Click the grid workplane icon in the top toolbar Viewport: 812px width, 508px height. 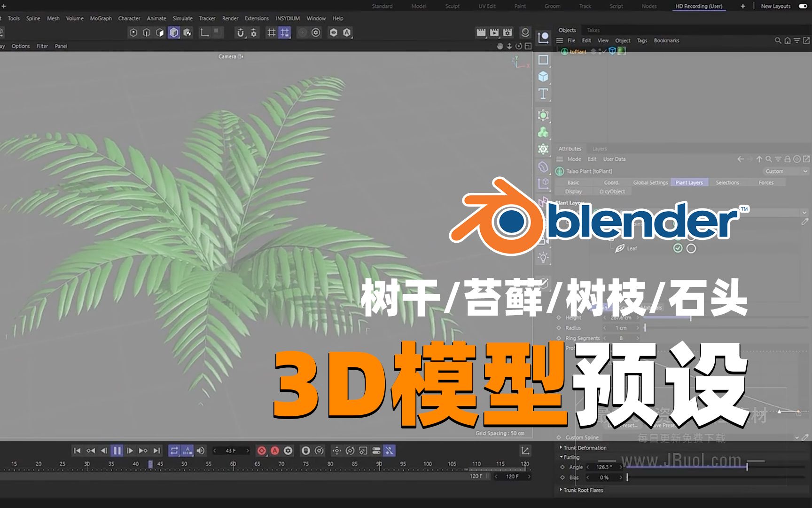(x=271, y=33)
